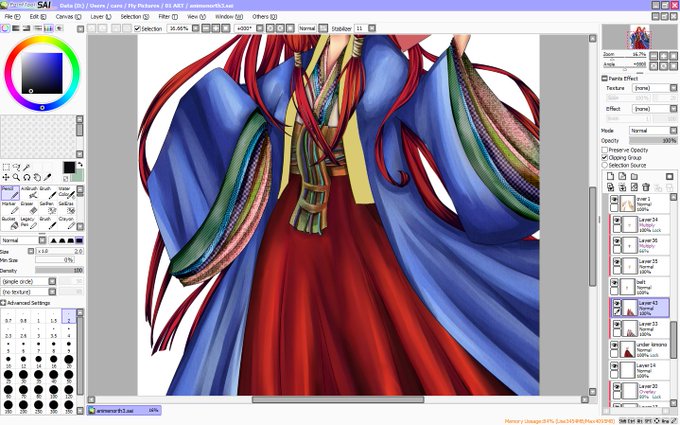Open the no texture brush dropdown
680x425 pixels.
(29, 292)
